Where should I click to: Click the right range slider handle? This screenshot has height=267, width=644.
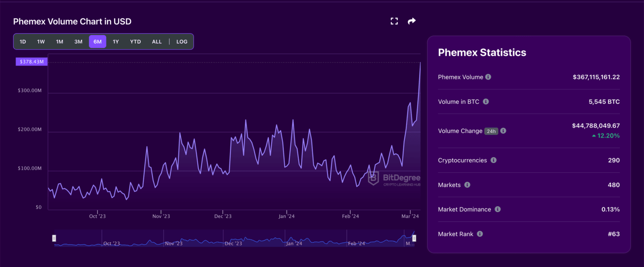pos(414,238)
